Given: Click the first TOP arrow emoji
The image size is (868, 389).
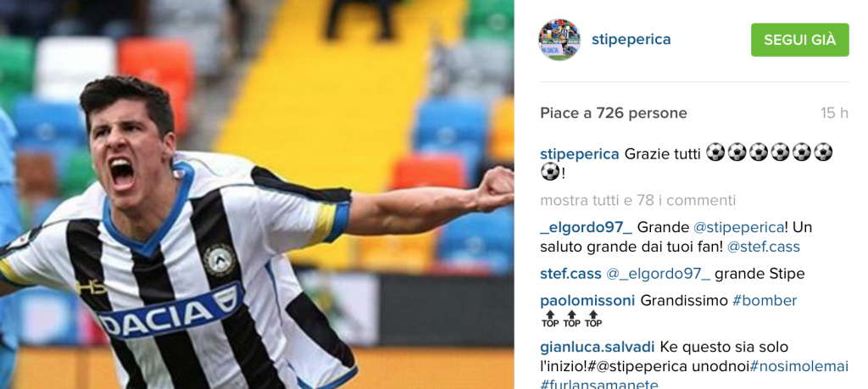Looking at the screenshot, I should pos(550,320).
